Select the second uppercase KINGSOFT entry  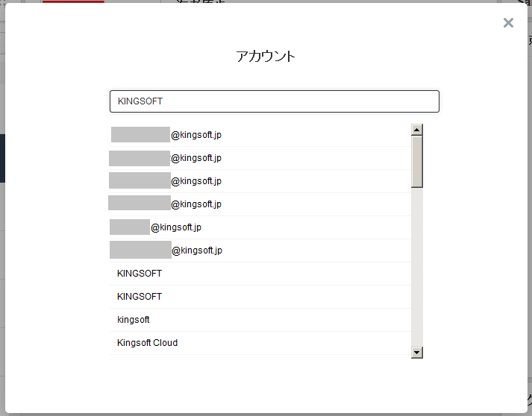point(140,297)
